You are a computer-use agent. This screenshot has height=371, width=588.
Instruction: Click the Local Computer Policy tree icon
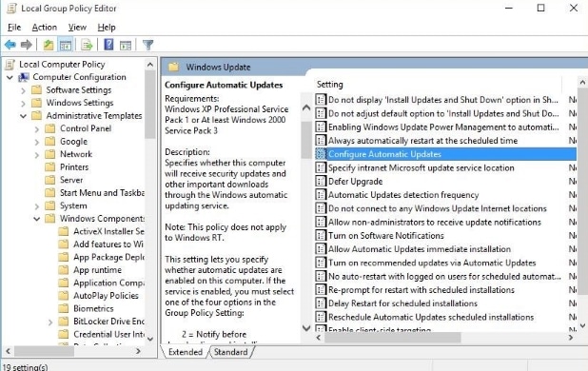(10, 65)
